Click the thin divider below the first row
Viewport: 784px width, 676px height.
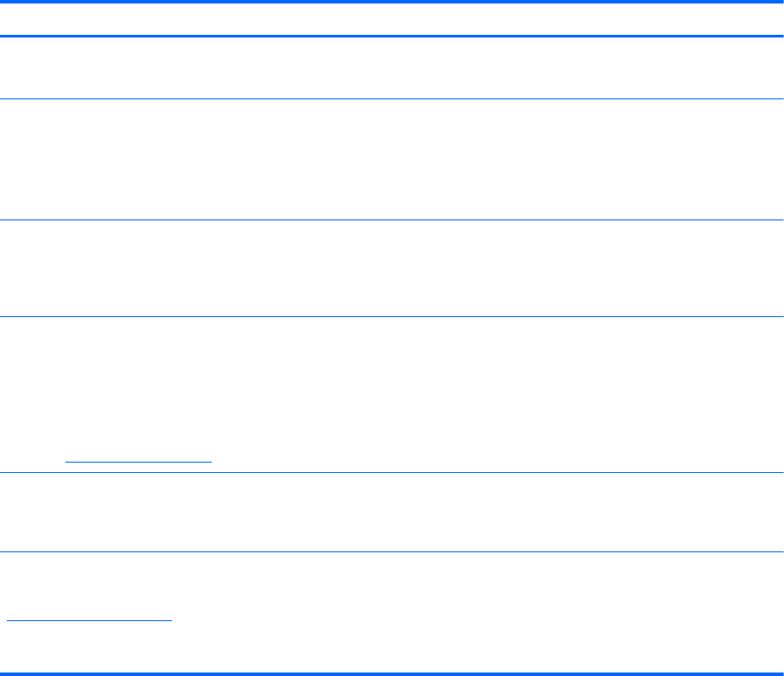391,99
